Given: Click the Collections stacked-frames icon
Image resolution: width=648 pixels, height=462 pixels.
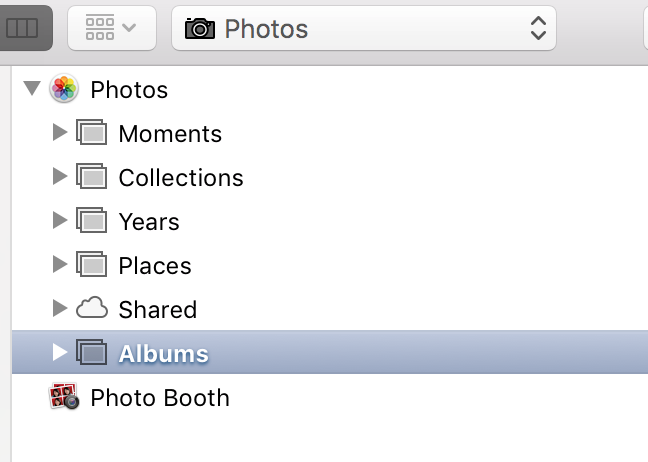Looking at the screenshot, I should click(92, 176).
